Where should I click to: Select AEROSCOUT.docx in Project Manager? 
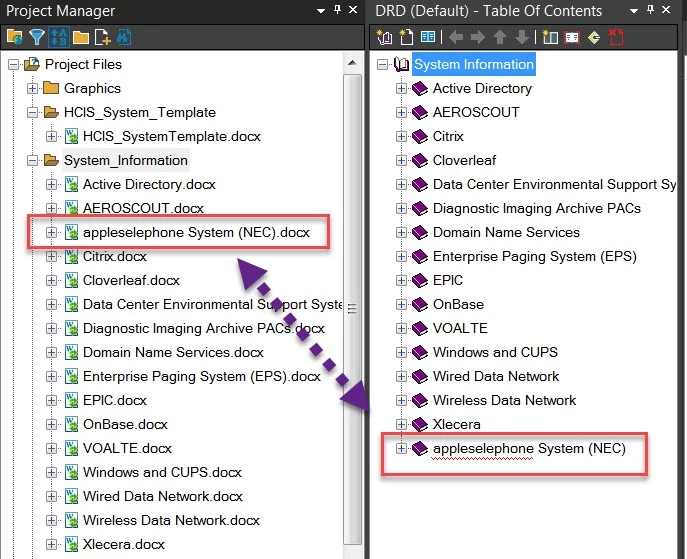click(x=143, y=208)
